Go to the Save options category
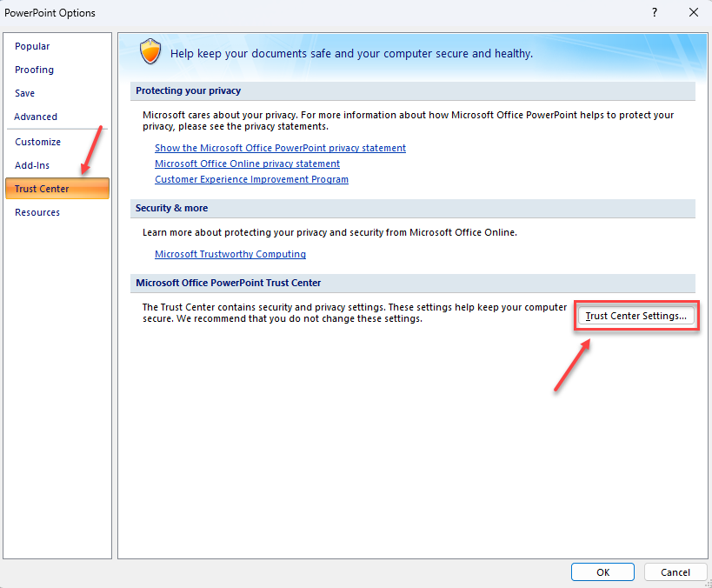The image size is (712, 588). tap(24, 93)
